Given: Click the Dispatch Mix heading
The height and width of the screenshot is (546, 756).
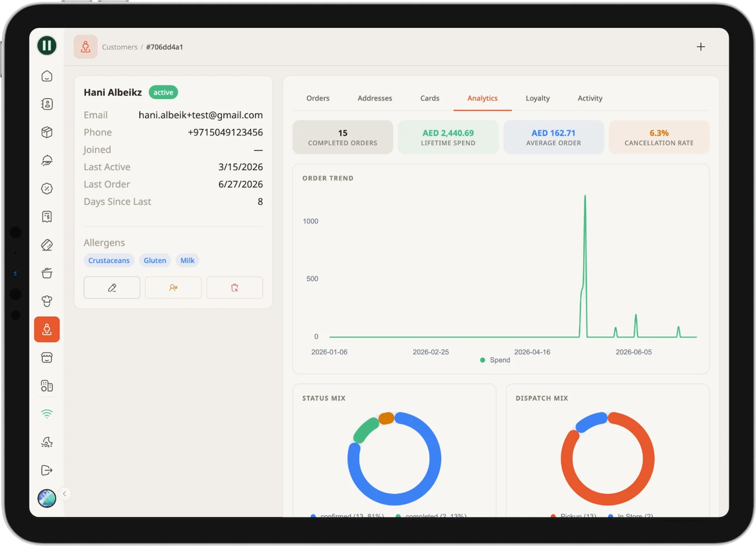Looking at the screenshot, I should 542,398.
